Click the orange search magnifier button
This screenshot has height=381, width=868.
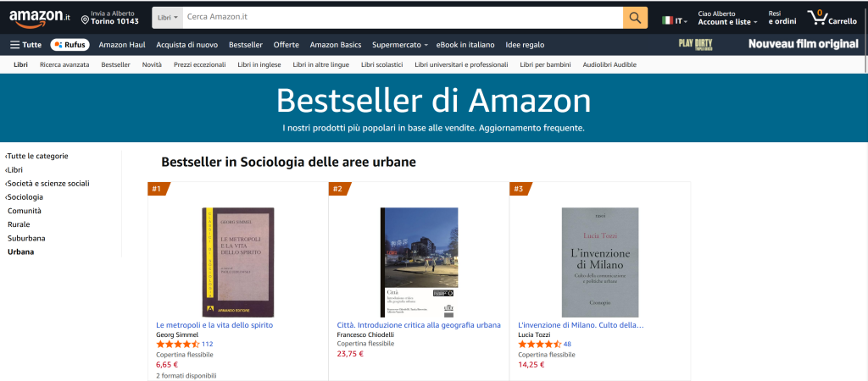pos(635,18)
